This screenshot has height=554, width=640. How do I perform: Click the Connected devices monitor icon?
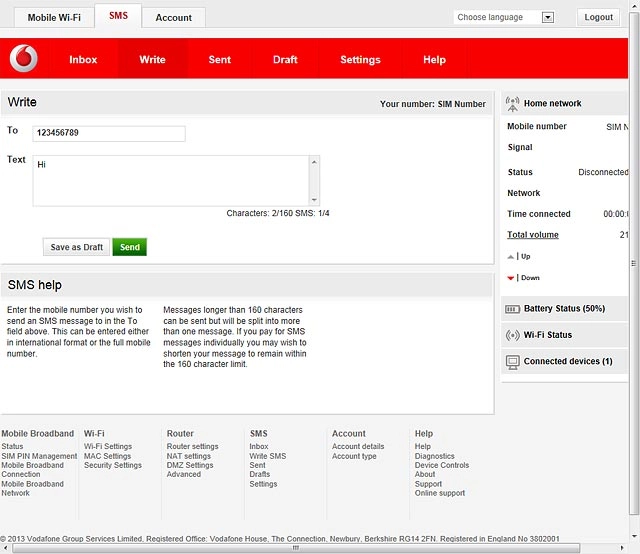pyautogui.click(x=512, y=362)
